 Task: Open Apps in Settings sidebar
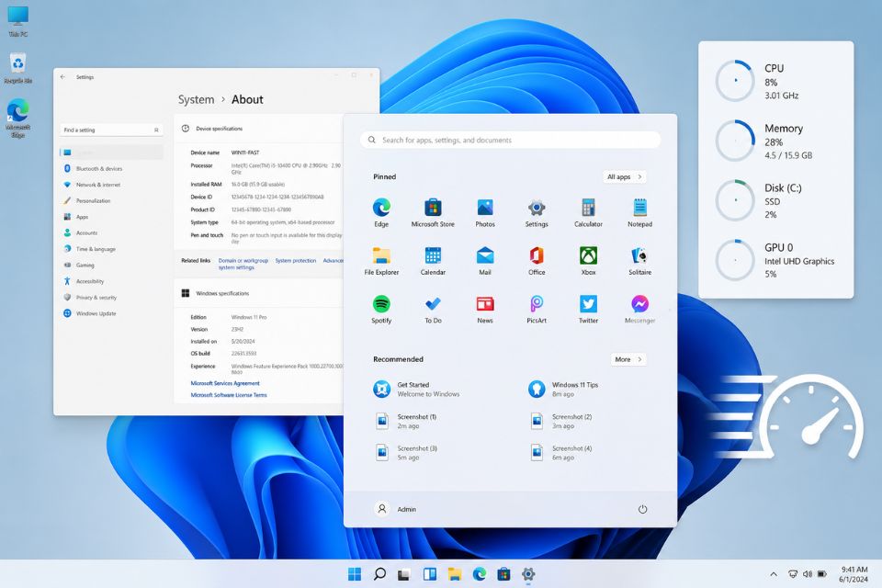(x=111, y=217)
